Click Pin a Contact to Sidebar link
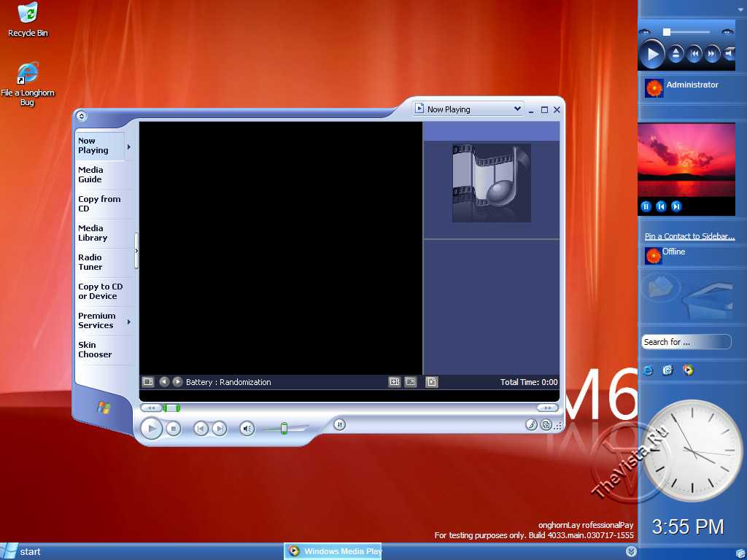Viewport: 747px width, 560px height. click(x=689, y=236)
